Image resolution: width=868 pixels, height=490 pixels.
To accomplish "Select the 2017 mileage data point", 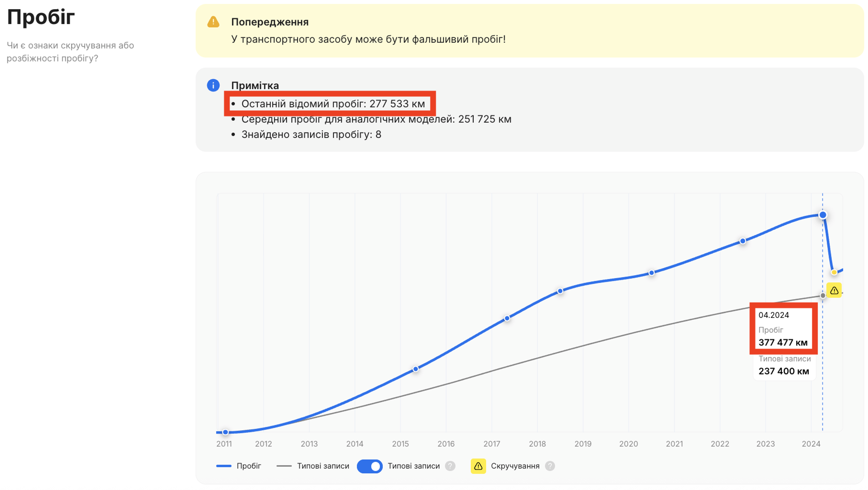I will [507, 318].
